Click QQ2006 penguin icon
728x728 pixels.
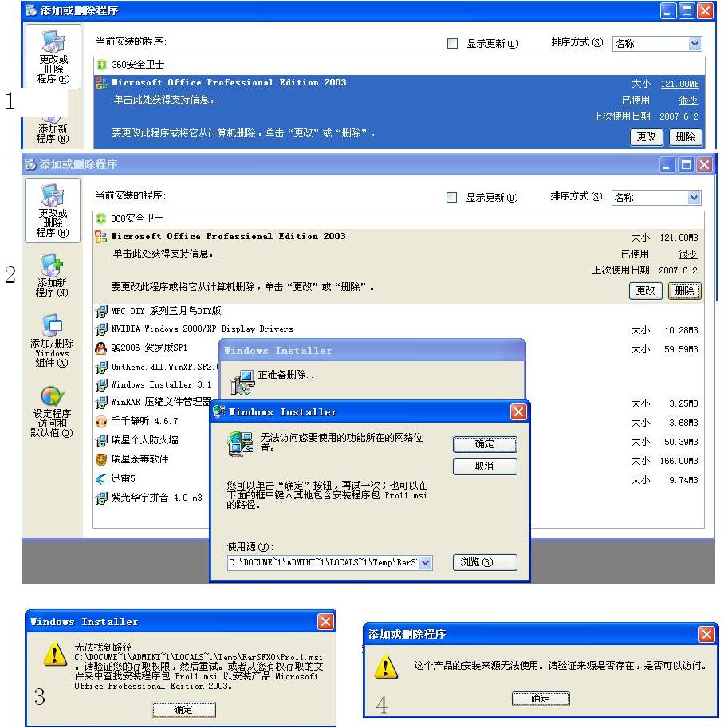click(100, 348)
